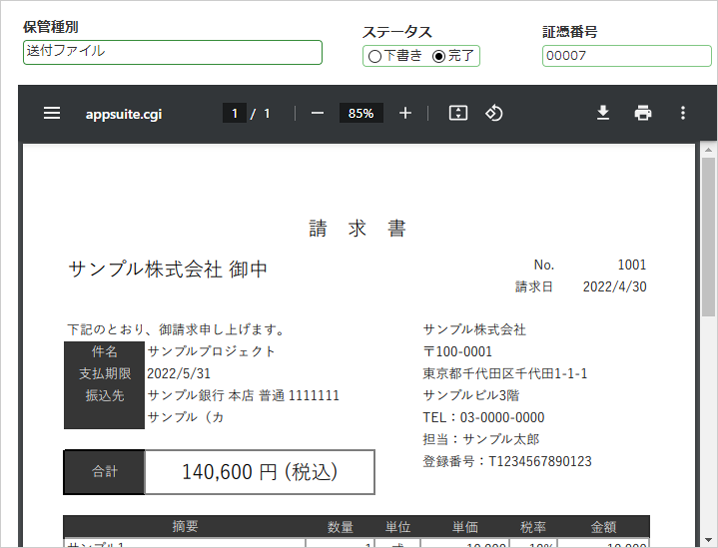Print the invoice document
718x548 pixels.
coord(643,113)
